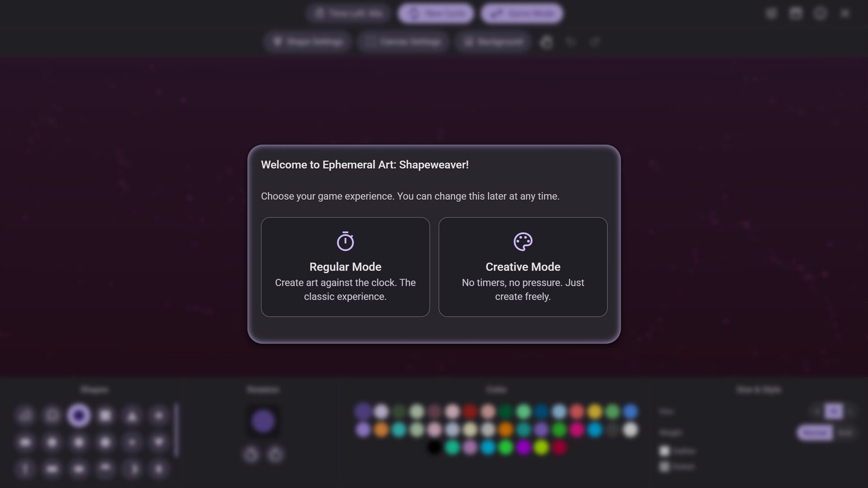
Task: Click the right rotate button under the rotation preview
Action: [x=275, y=454]
